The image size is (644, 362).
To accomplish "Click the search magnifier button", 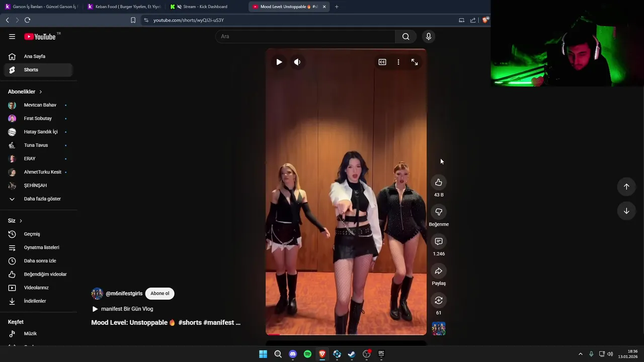I will click(406, 36).
